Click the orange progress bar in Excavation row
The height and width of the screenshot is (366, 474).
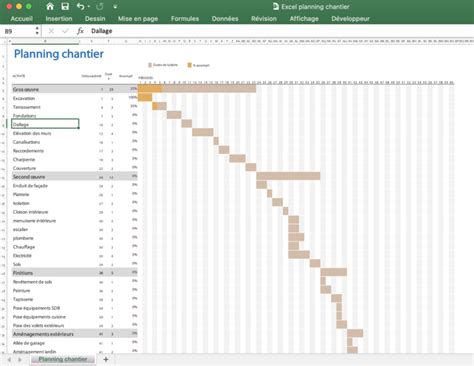point(145,97)
